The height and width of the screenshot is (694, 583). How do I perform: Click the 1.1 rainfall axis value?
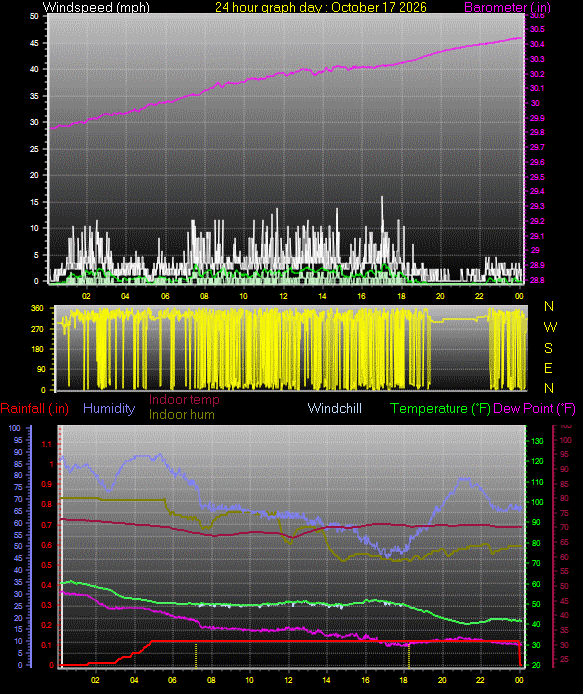46,444
